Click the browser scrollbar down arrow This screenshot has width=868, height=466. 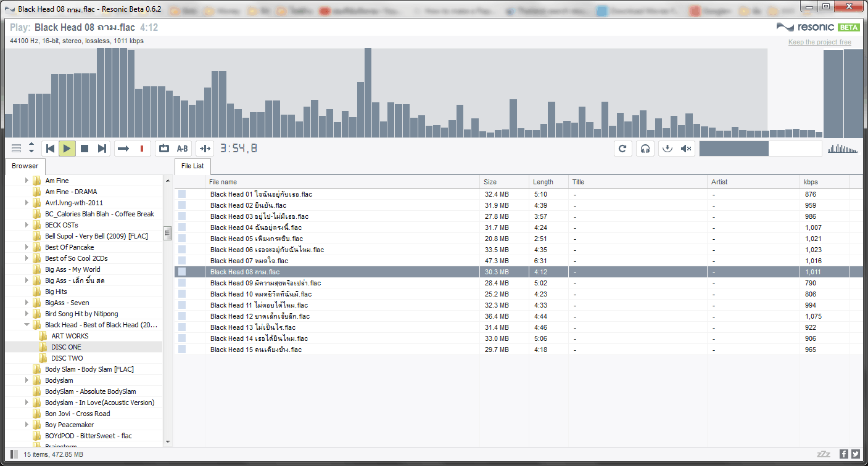click(x=167, y=442)
